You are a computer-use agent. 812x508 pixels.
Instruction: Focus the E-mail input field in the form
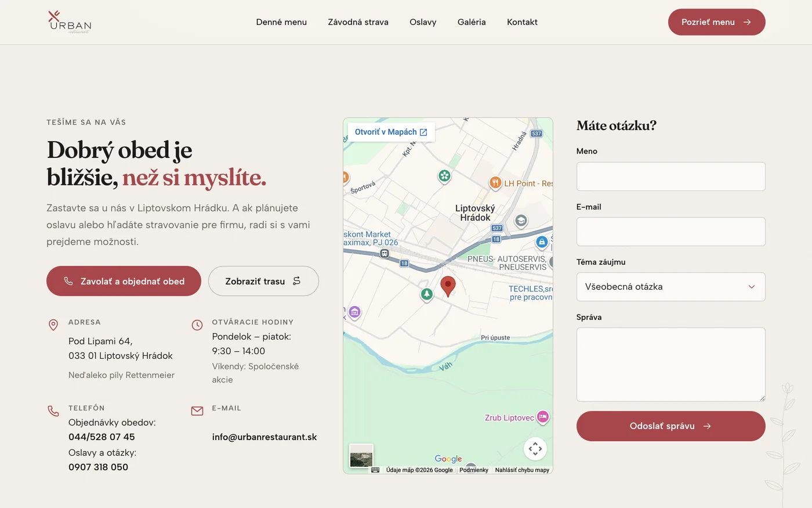pos(671,232)
